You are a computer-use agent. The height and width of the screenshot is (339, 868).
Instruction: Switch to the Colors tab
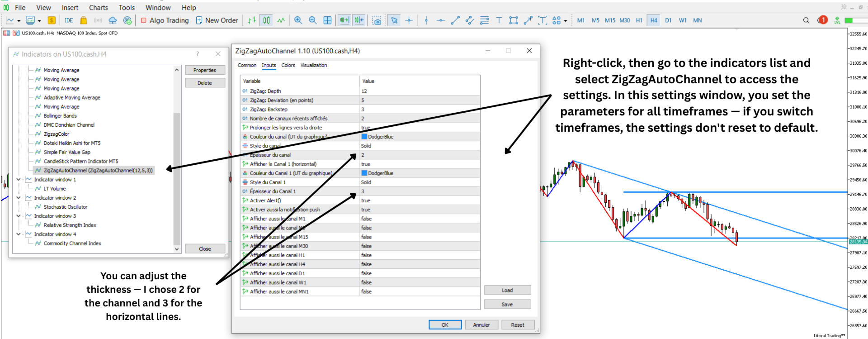click(x=288, y=65)
